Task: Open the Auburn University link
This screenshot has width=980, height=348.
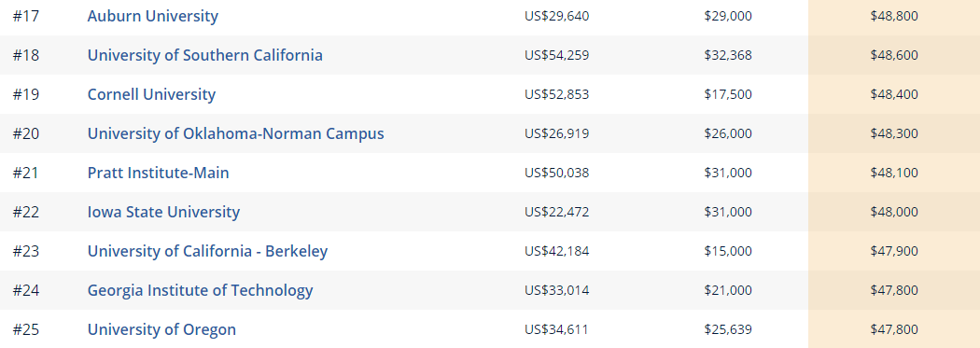Action: click(x=152, y=16)
